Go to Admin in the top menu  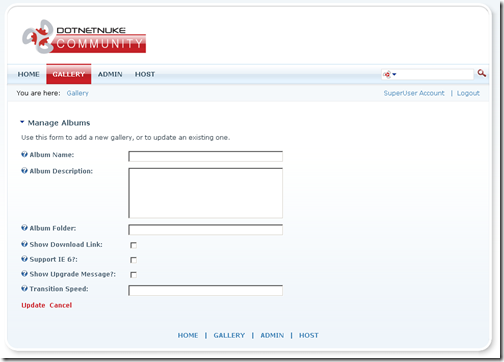(x=110, y=74)
